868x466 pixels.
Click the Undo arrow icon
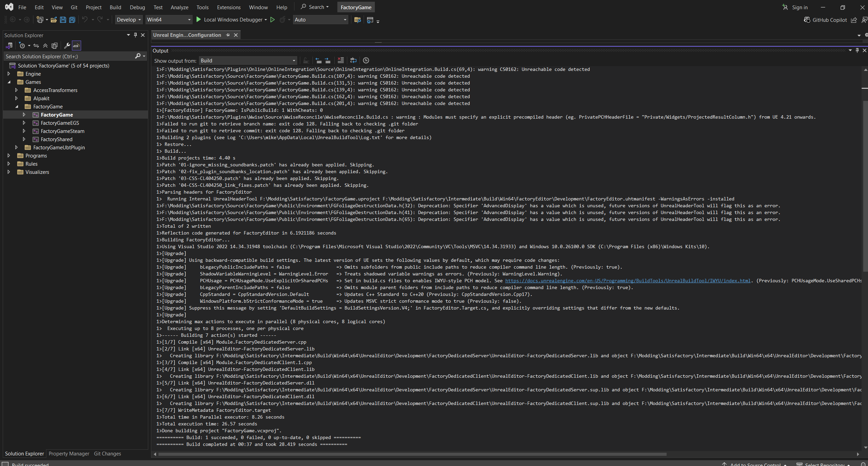click(85, 20)
